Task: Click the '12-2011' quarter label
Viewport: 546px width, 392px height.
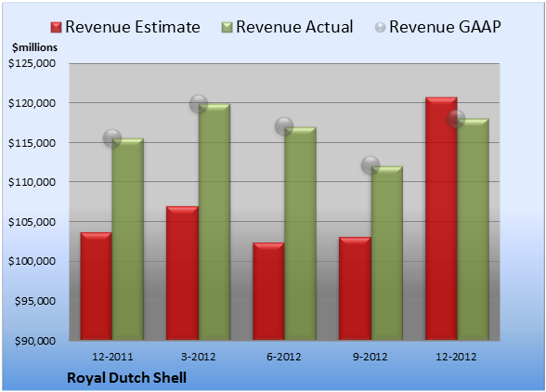Action: (112, 357)
